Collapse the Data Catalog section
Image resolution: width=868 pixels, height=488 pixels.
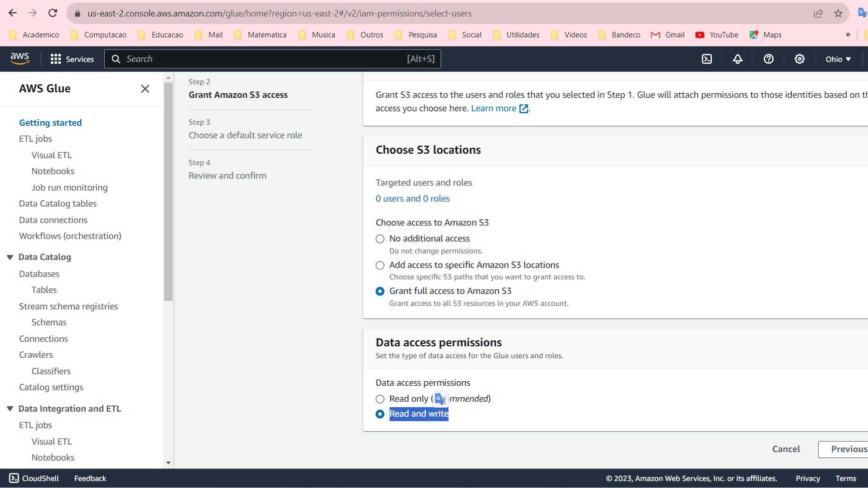tap(10, 257)
